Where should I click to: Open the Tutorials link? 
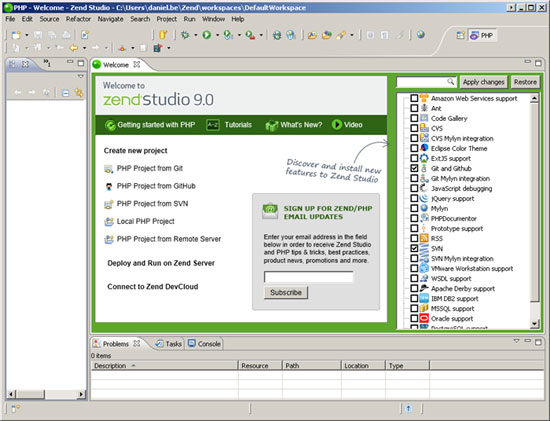229,125
